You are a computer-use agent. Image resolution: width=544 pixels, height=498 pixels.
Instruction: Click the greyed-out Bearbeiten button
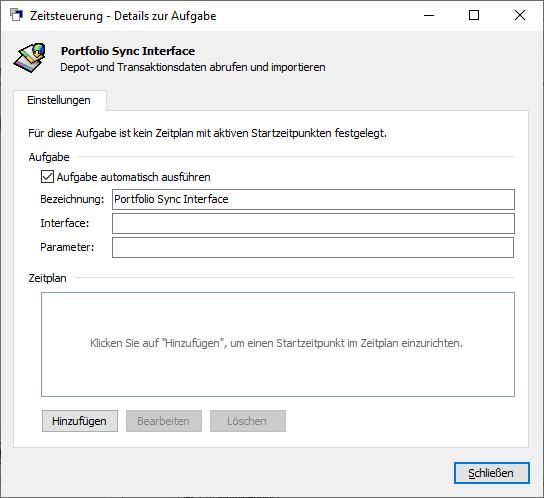pos(164,421)
